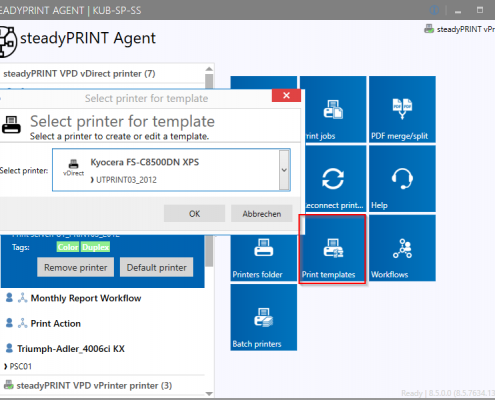Viewport: 495px width, 400px height.
Task: Maximize the steadyPRINT Agent window
Action: (x=480, y=10)
